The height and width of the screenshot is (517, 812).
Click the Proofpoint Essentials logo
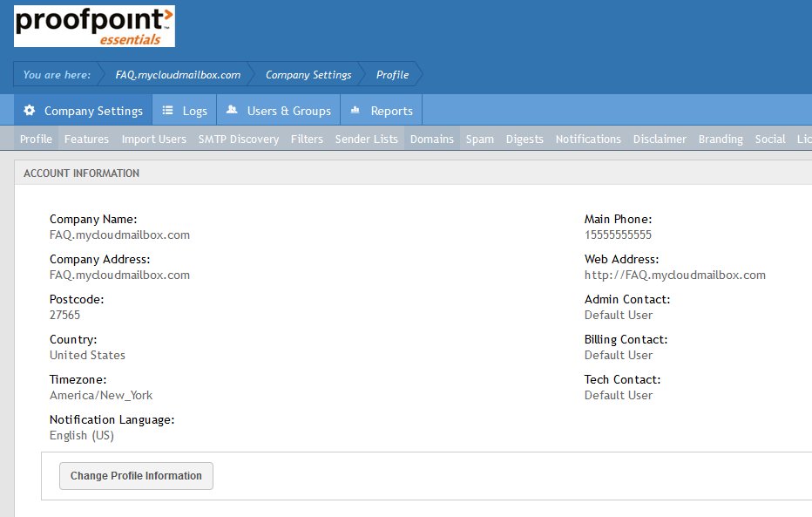[93, 26]
